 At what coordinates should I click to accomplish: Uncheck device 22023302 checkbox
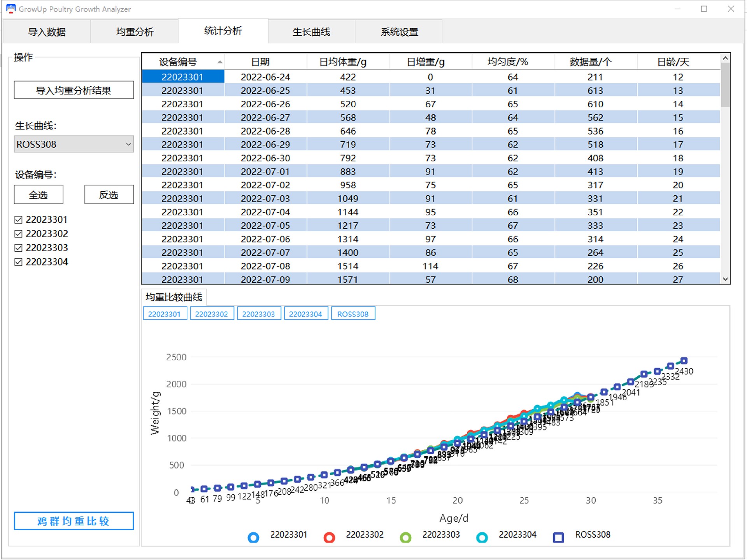18,234
